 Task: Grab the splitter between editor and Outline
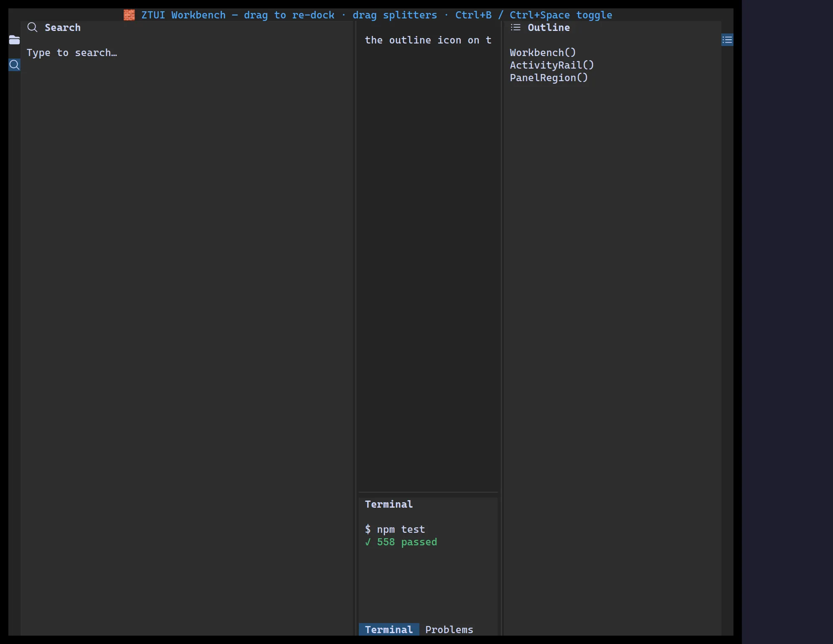point(501,328)
